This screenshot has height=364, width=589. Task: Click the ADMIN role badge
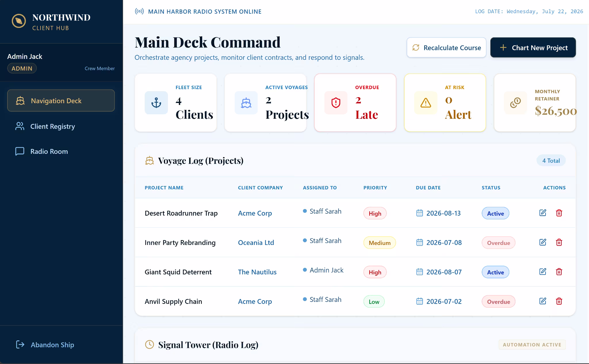[22, 68]
